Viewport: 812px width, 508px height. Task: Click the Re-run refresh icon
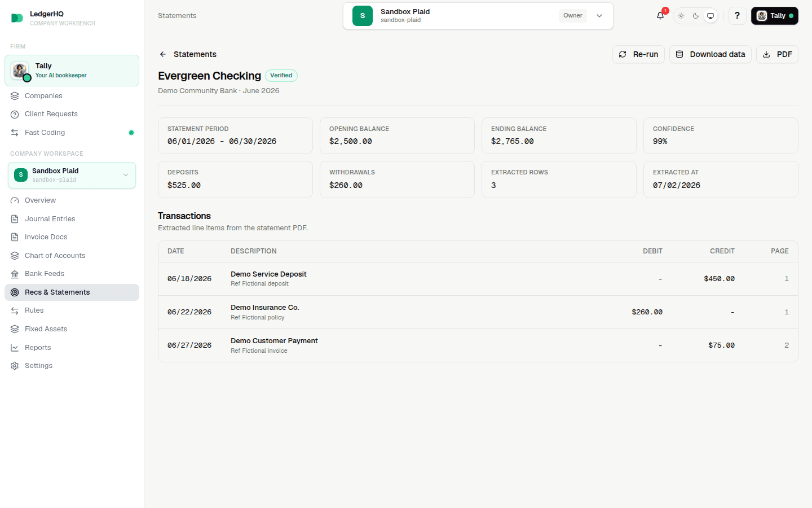(x=623, y=54)
